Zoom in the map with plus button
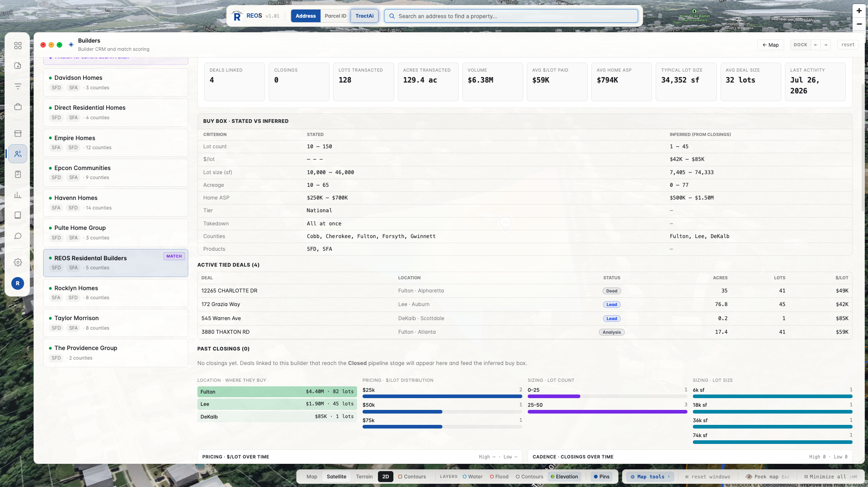 (x=859, y=10)
